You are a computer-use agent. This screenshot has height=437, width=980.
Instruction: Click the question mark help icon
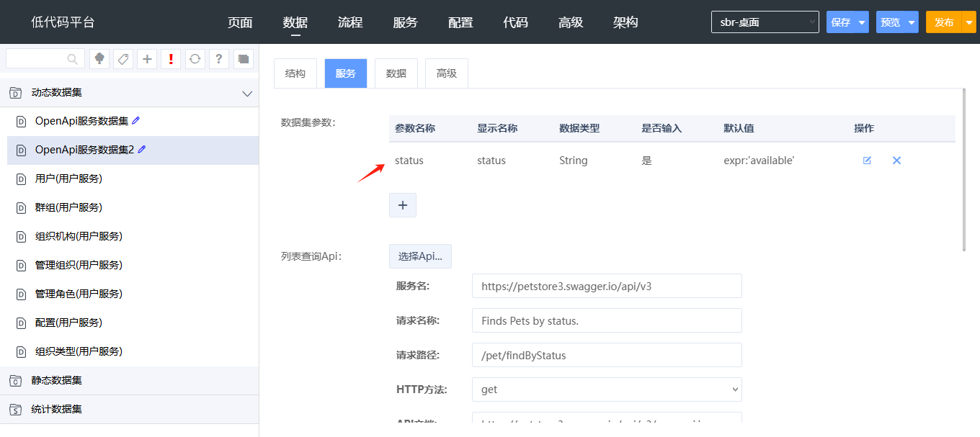click(x=219, y=59)
